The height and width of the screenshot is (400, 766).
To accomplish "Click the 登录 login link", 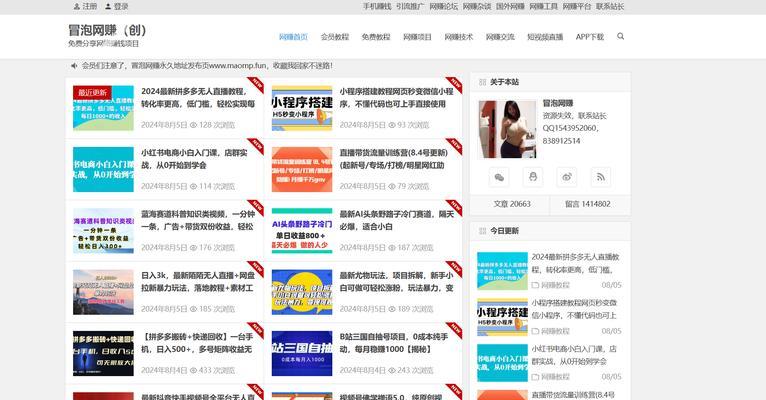I will tap(121, 6).
